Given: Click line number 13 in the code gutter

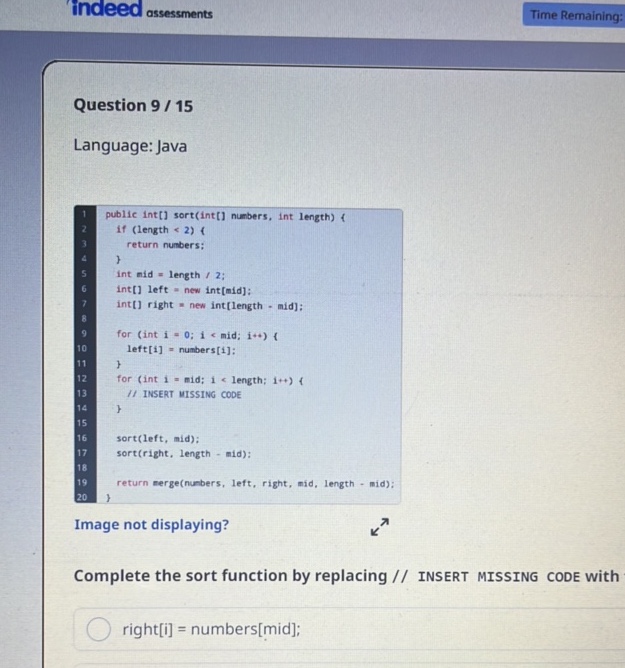Looking at the screenshot, I should 84,394.
